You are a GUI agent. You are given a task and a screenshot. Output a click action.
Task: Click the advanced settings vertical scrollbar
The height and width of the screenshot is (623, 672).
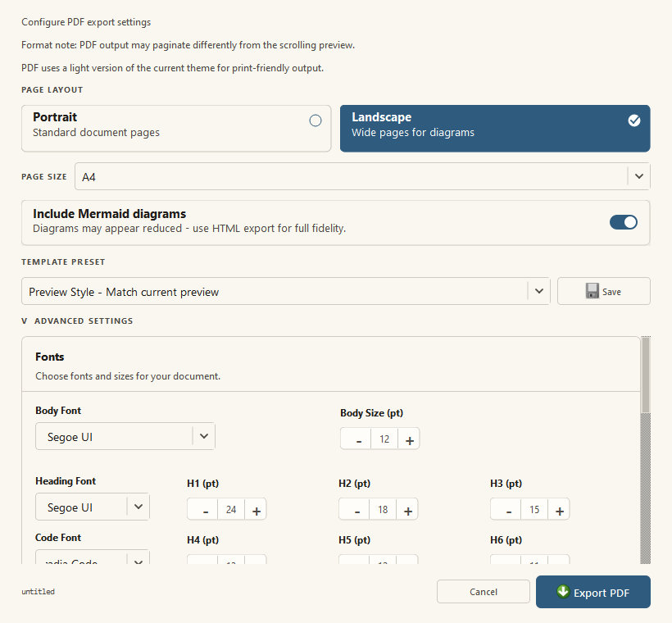tap(646, 450)
